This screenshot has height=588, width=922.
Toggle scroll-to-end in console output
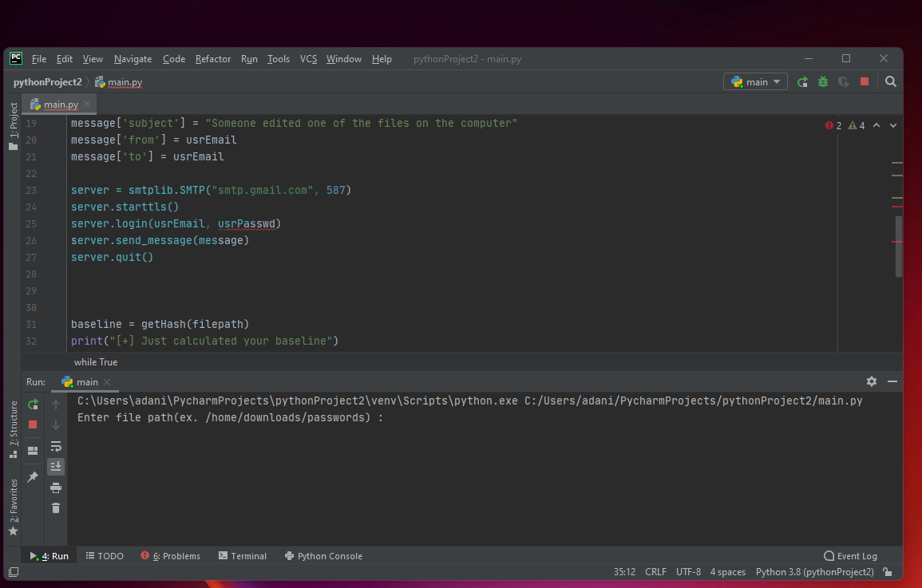click(x=55, y=466)
